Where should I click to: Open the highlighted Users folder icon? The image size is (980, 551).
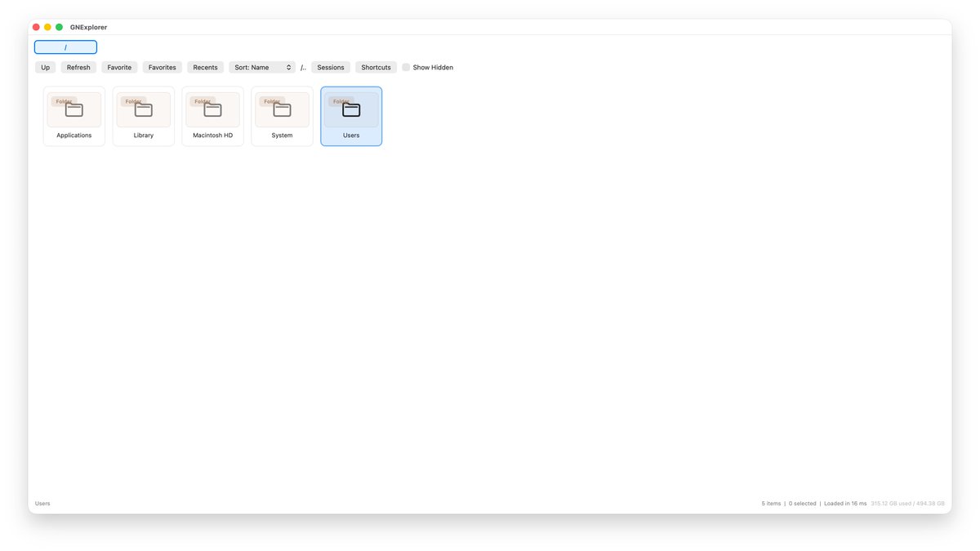[x=351, y=109]
